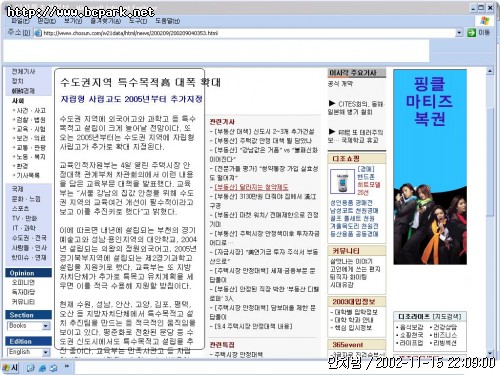Click the Opinion header in the sidebar
The width and height of the screenshot is (500, 375).
tap(28, 273)
